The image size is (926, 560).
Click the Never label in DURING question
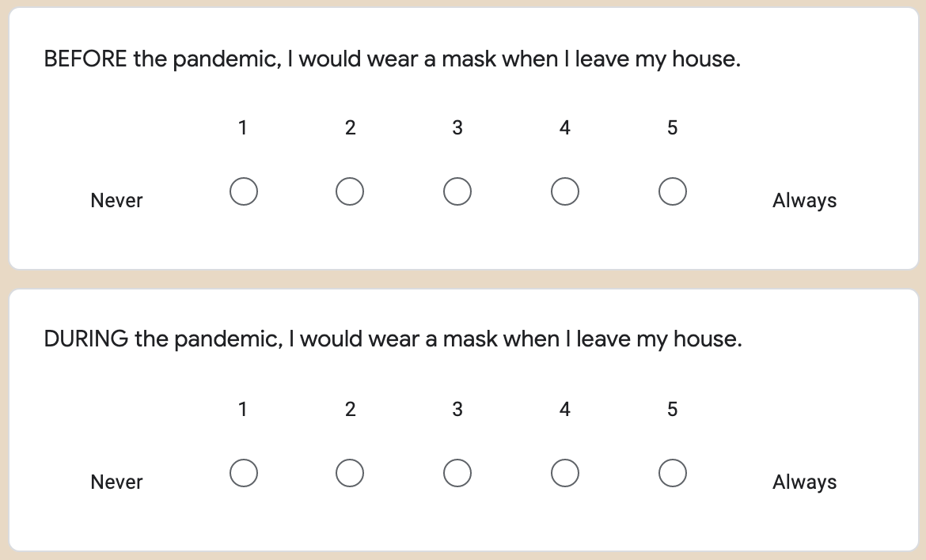click(116, 482)
